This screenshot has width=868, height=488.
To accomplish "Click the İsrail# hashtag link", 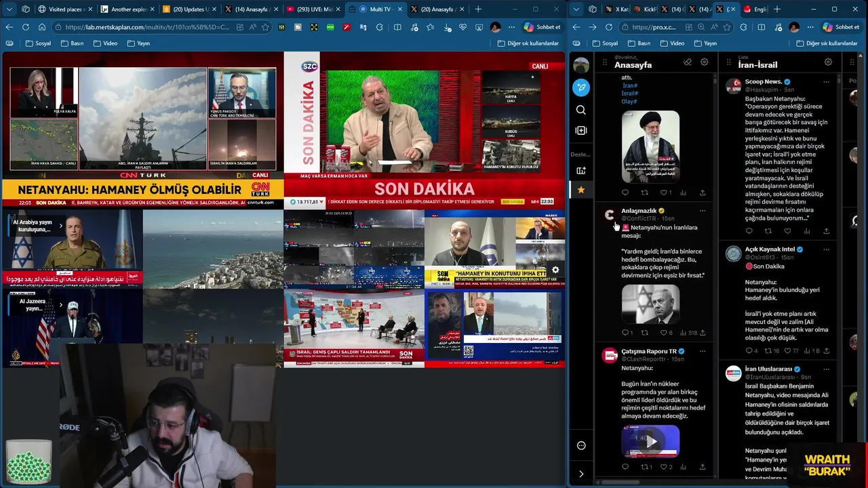I will click(x=630, y=94).
